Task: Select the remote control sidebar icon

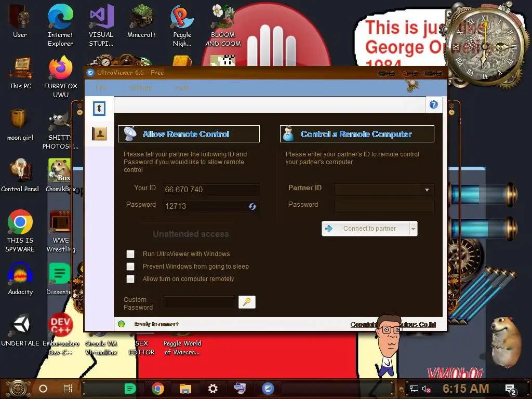Action: click(99, 109)
